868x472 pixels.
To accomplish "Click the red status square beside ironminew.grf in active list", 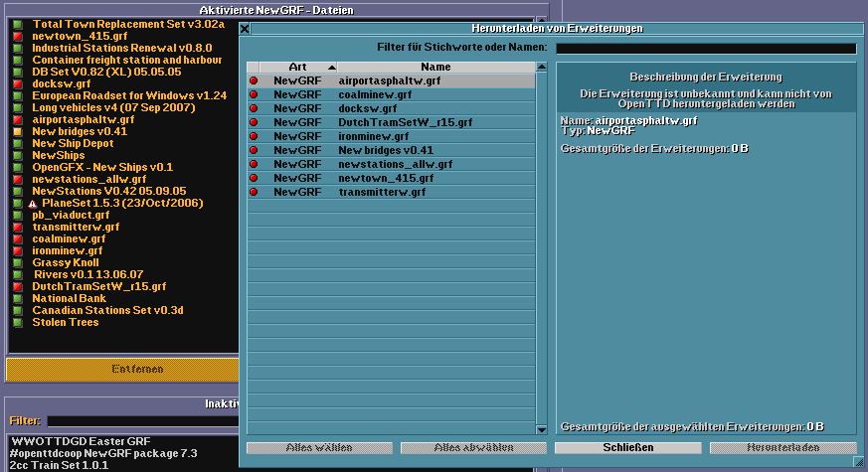I will pos(18,250).
